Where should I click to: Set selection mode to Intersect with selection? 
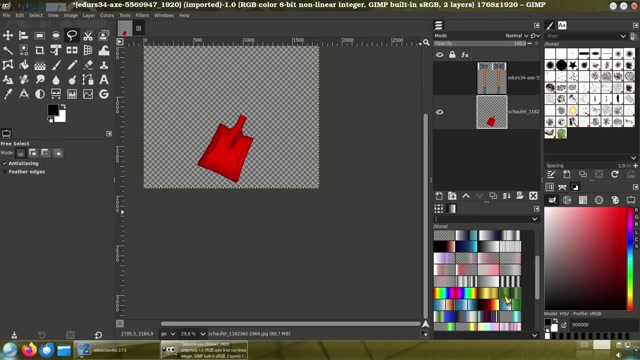[58, 153]
